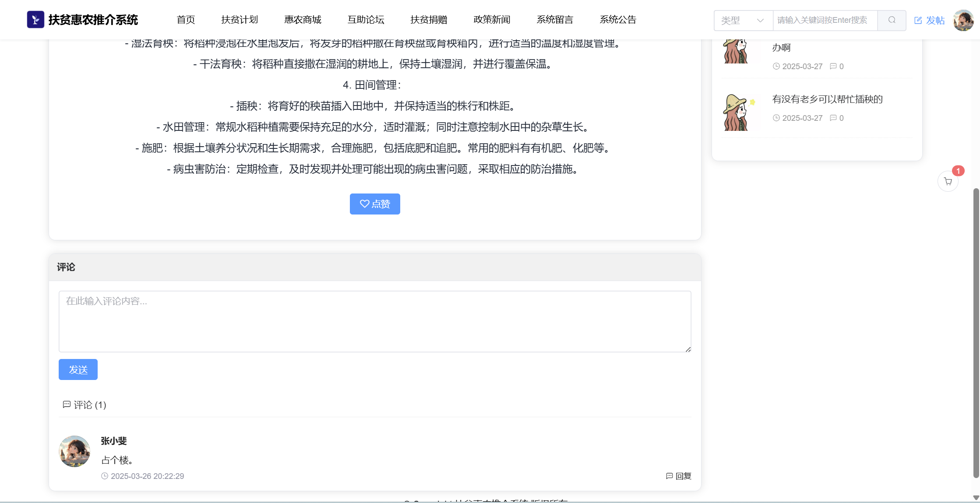Click the search magnifier icon button
The image size is (980, 503).
coord(892,20)
